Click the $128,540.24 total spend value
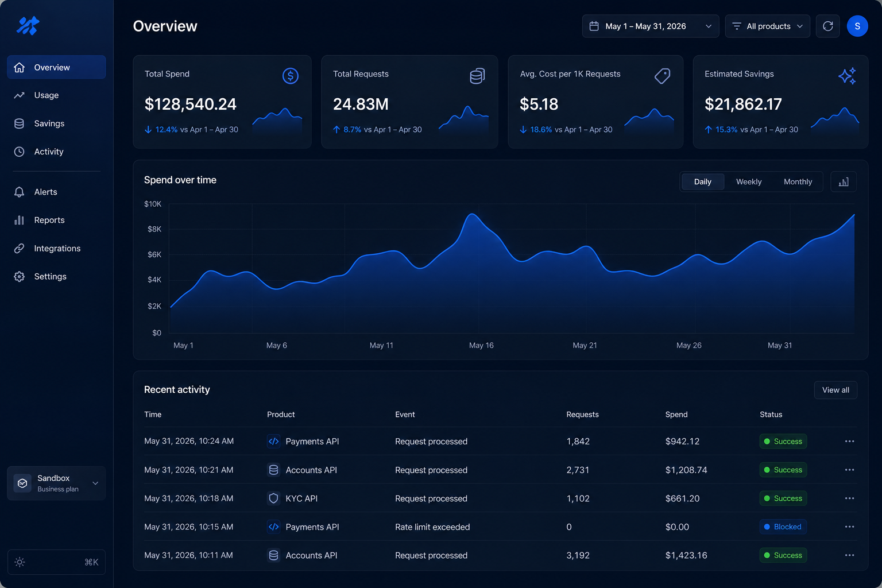The width and height of the screenshot is (882, 588). (191, 104)
